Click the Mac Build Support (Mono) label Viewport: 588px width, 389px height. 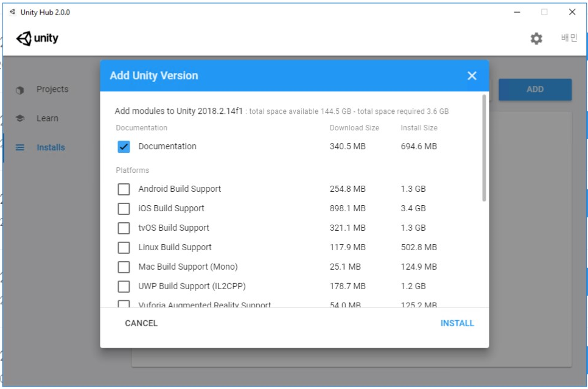click(188, 267)
